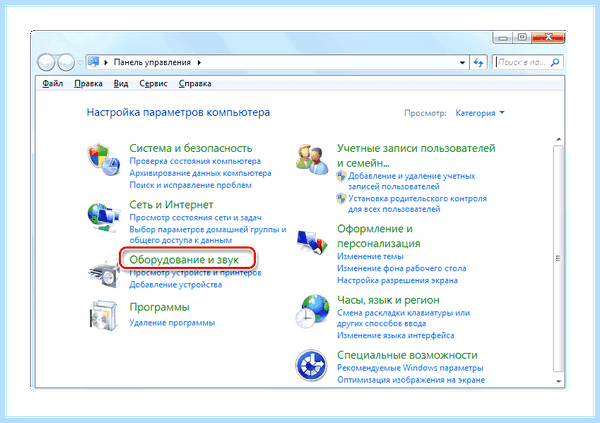Expand arrow before Панель управления breadcrumb
The image size is (600, 423).
pyautogui.click(x=106, y=62)
